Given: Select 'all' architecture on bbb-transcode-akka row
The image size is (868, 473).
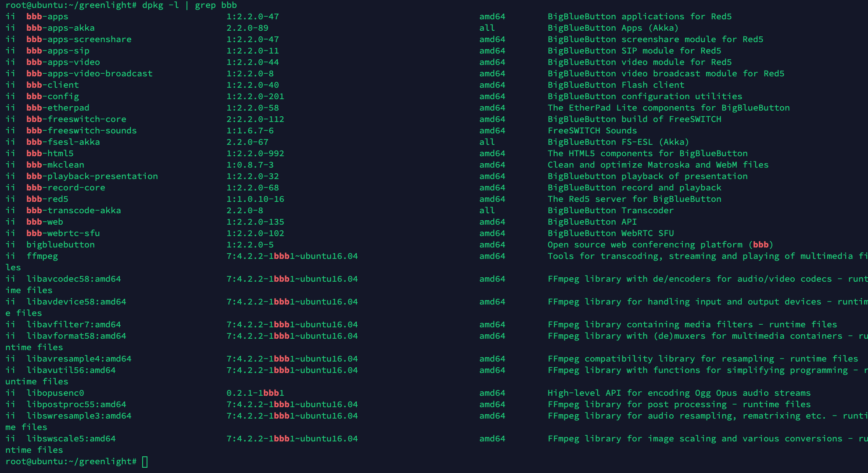Looking at the screenshot, I should pos(487,211).
